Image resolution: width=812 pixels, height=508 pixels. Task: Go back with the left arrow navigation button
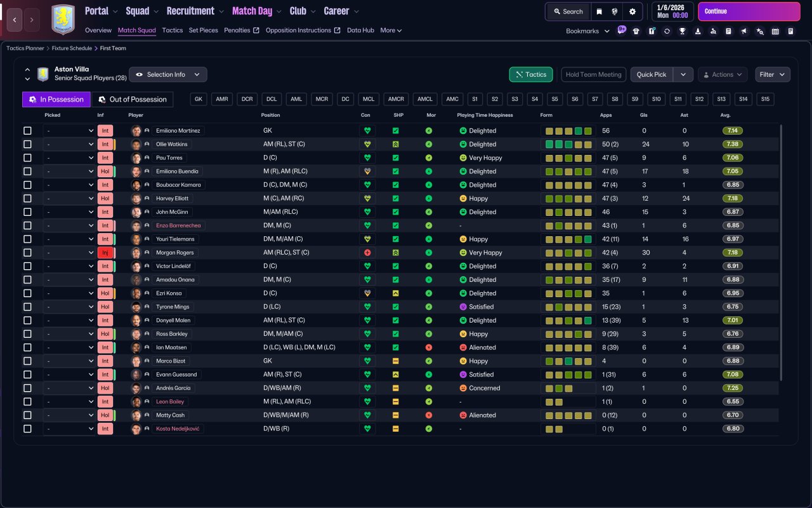[15, 20]
